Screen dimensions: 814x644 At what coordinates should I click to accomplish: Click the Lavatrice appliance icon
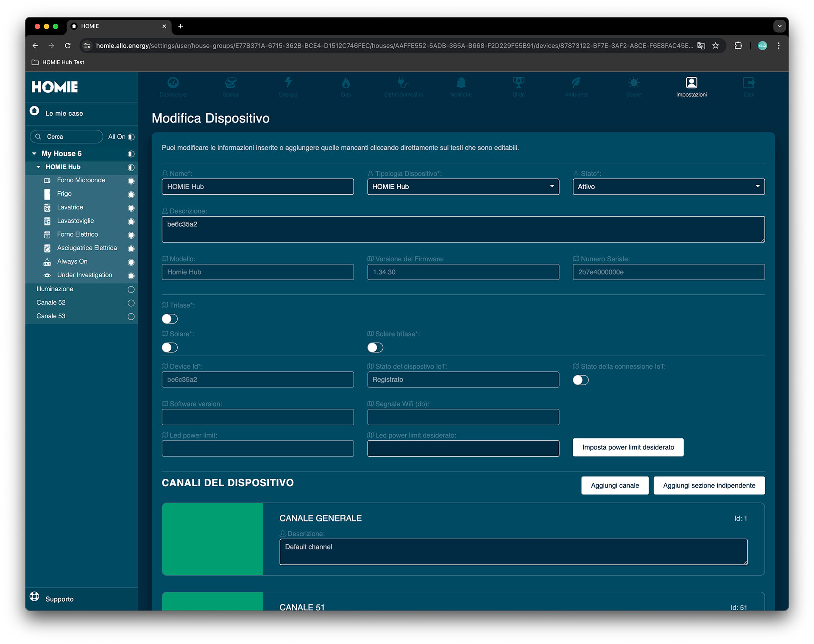(x=47, y=208)
